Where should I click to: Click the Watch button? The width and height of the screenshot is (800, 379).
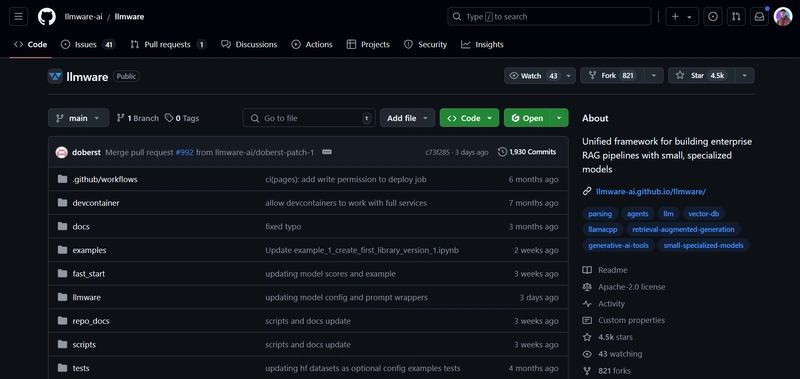pos(534,75)
